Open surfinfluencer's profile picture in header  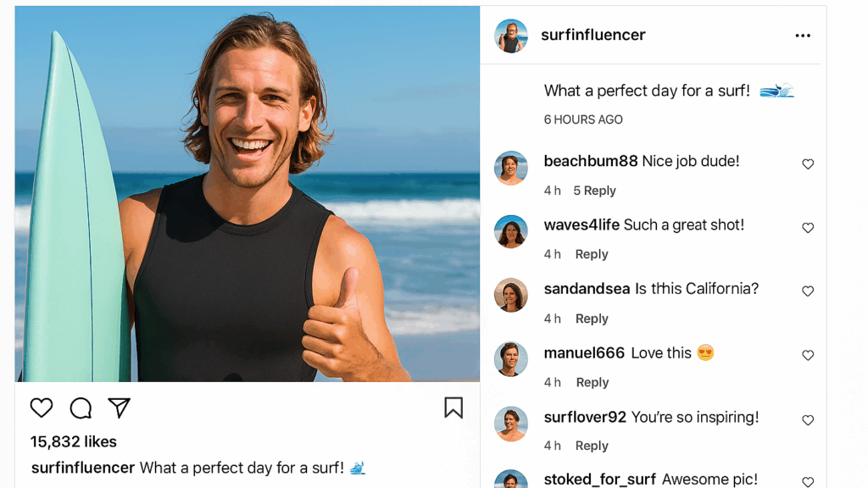point(511,36)
